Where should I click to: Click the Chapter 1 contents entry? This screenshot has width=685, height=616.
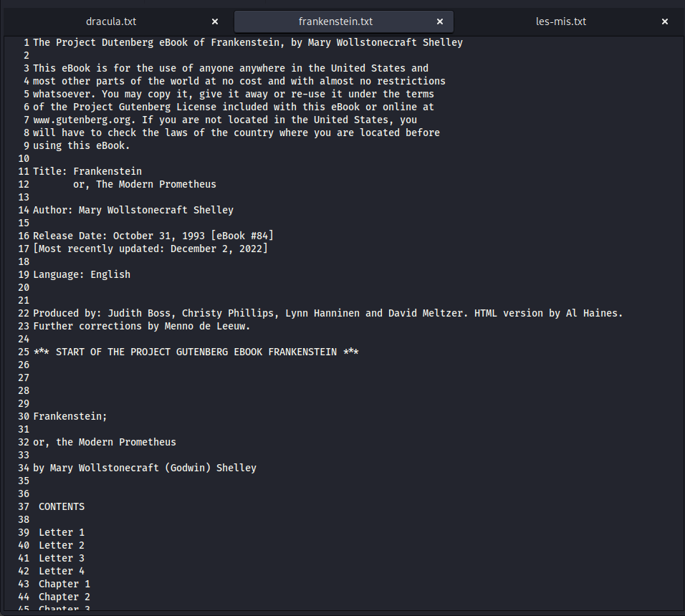[x=64, y=584]
